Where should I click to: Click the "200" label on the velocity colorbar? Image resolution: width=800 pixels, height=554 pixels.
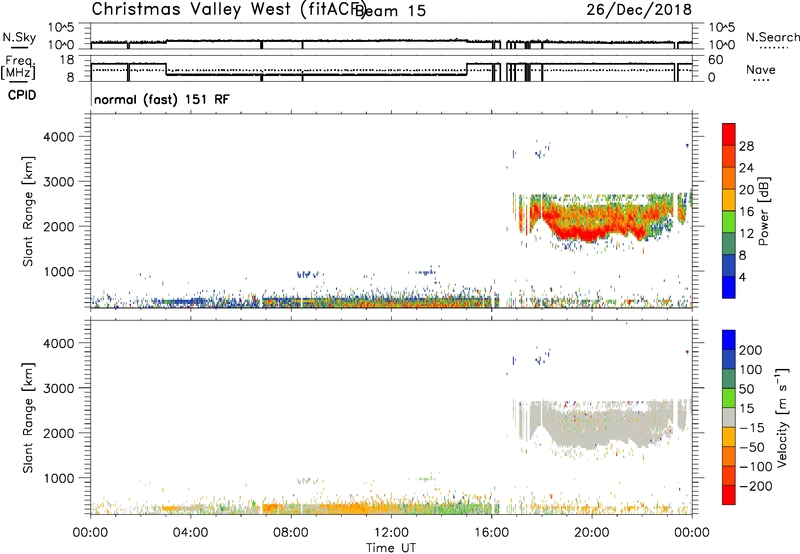tap(751, 350)
